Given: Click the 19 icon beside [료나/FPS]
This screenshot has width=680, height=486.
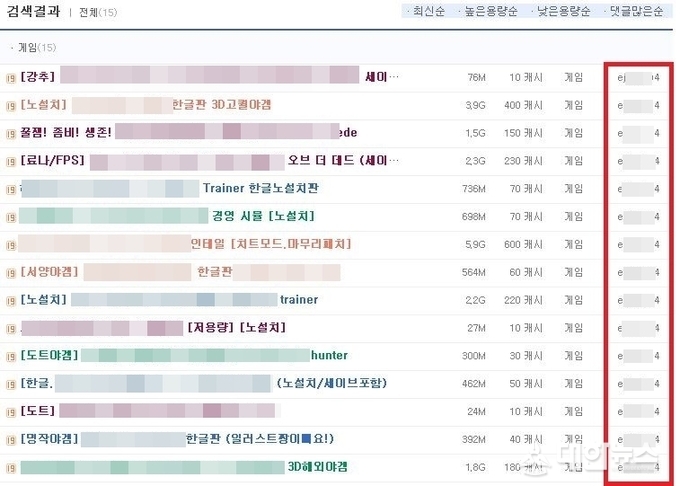Looking at the screenshot, I should point(11,162).
